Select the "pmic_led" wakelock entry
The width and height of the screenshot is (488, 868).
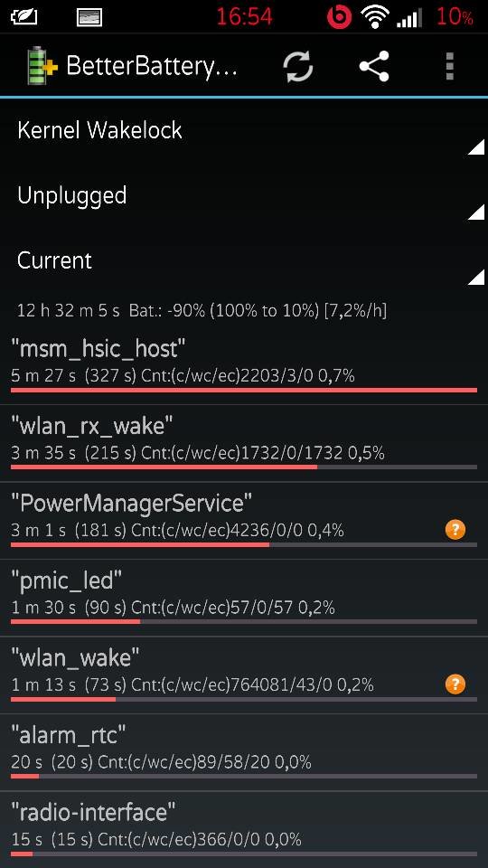[x=244, y=599]
